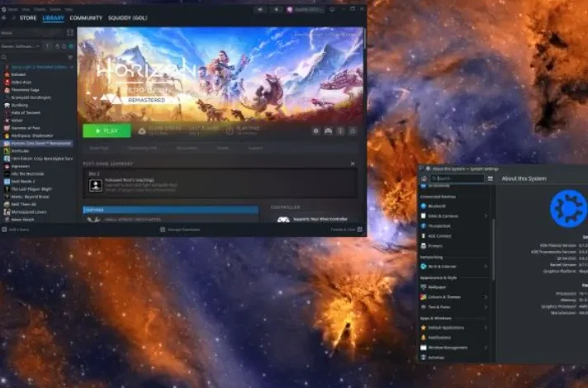This screenshot has height=388, width=588.
Task: Open the Games menu in Steam
Action: coord(55,9)
